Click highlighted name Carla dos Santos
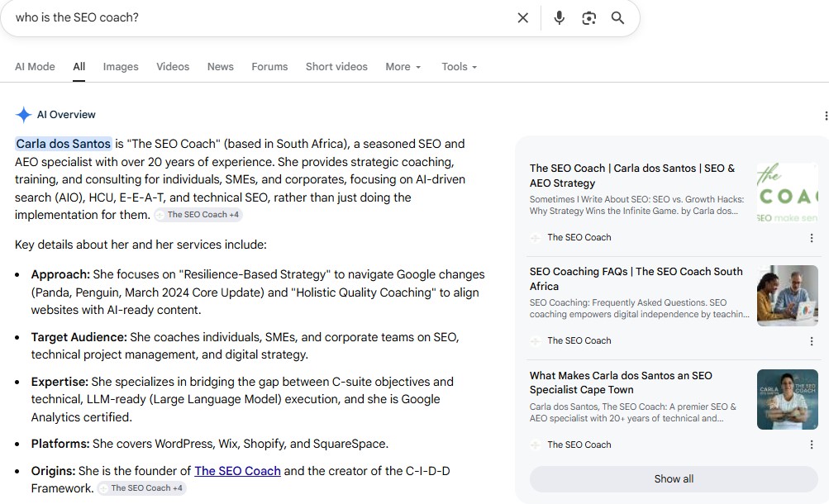Image resolution: width=829 pixels, height=504 pixels. (64, 144)
